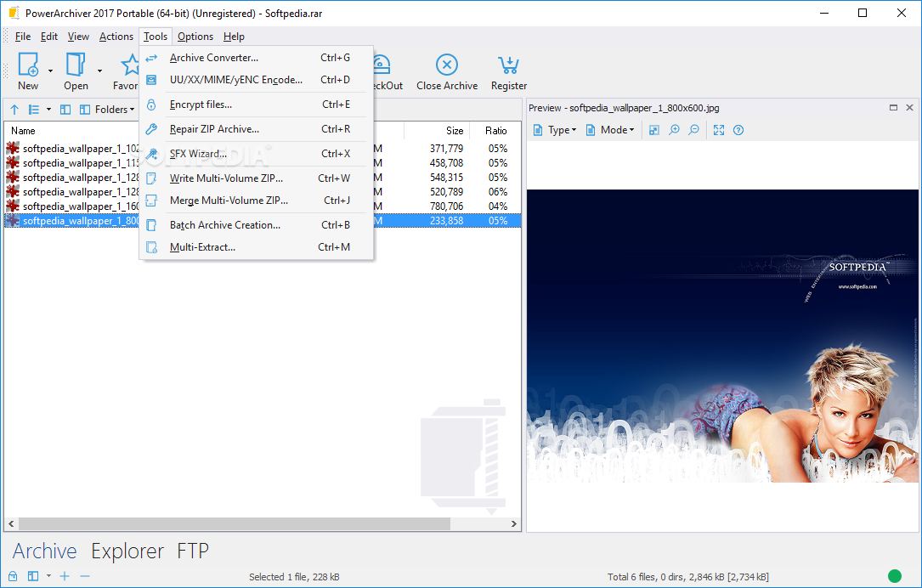The image size is (922, 588).
Task: Choose Archive Converter from Tools menu
Action: click(x=257, y=58)
